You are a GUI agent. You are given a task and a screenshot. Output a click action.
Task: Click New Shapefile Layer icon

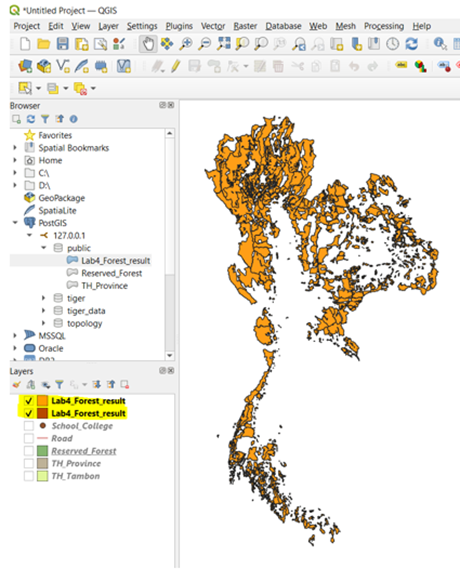coord(63,66)
